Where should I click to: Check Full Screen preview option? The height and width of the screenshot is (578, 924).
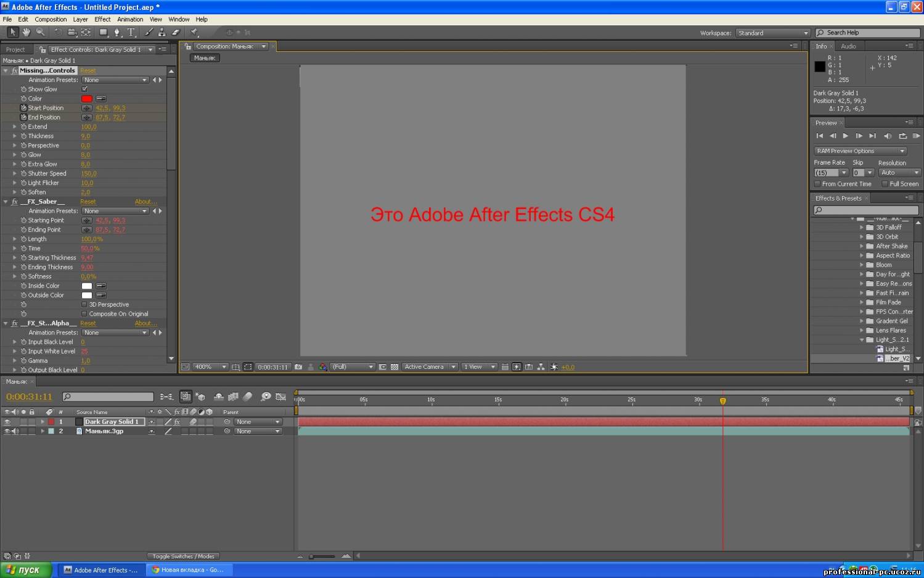[885, 184]
